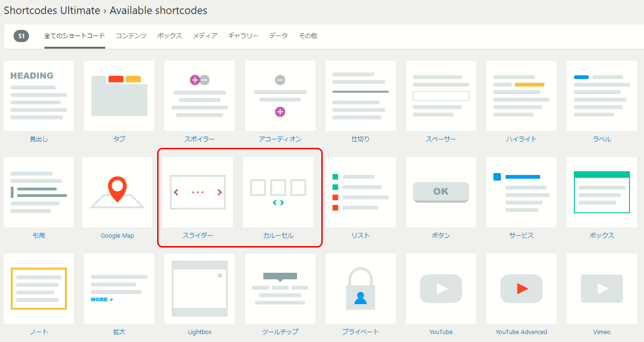Click the 51 shortcode count badge
Screen dimensions: 644x342
coord(21,36)
